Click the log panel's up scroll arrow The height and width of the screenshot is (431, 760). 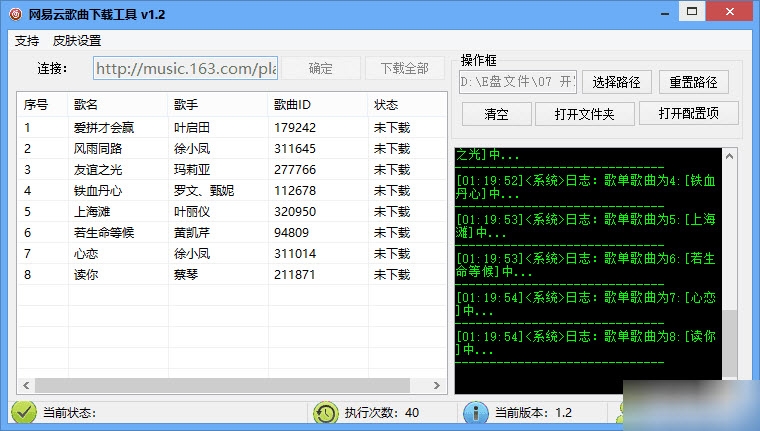tap(729, 156)
